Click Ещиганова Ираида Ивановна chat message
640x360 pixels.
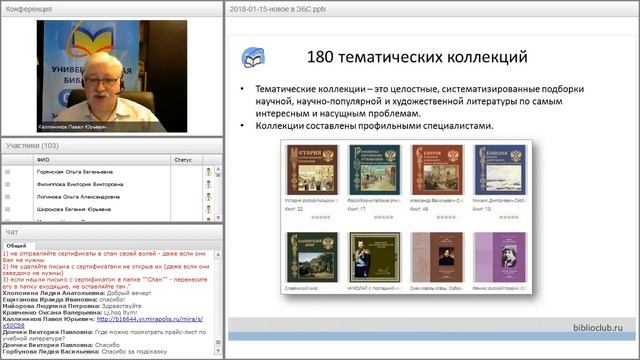pos(64,300)
